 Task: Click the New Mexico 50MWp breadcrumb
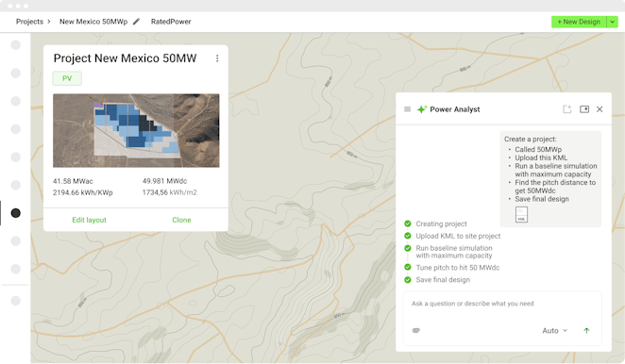coord(93,22)
